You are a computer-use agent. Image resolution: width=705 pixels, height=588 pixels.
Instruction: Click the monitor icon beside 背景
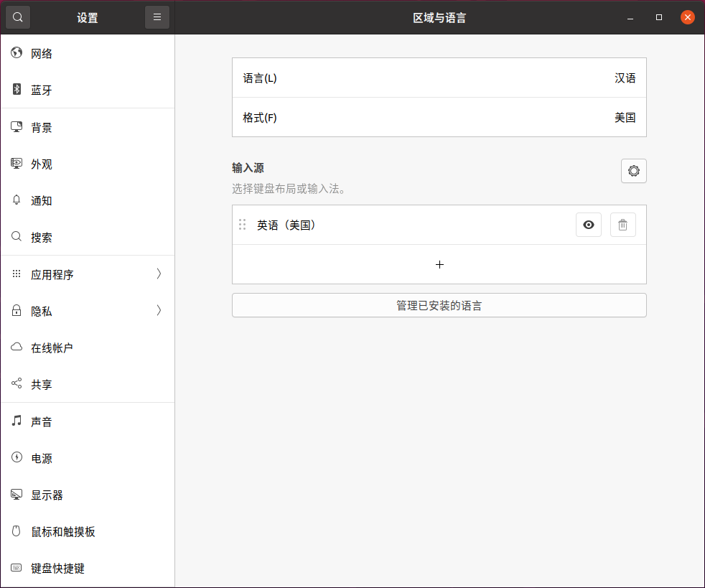17,127
